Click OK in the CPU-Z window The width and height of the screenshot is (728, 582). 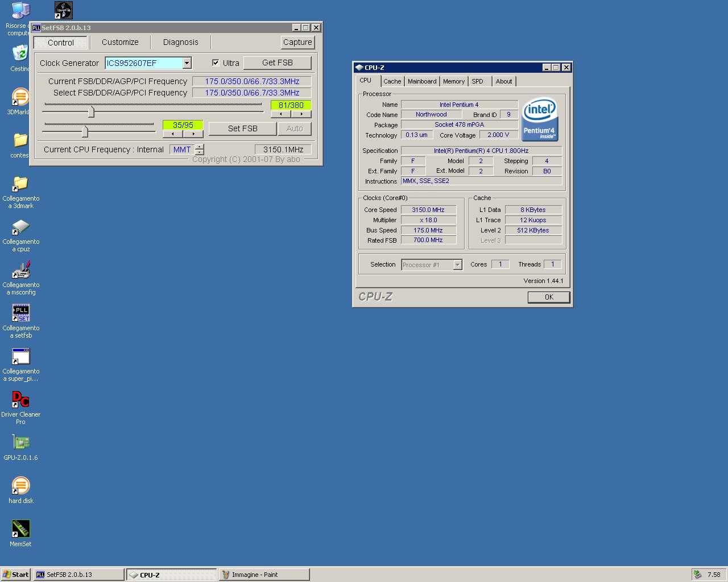pos(549,297)
